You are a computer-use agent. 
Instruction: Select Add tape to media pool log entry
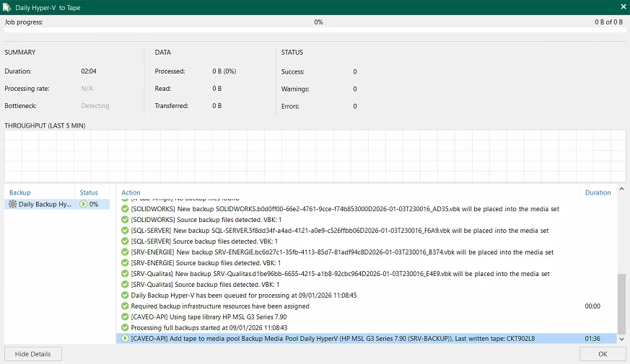tap(367, 339)
